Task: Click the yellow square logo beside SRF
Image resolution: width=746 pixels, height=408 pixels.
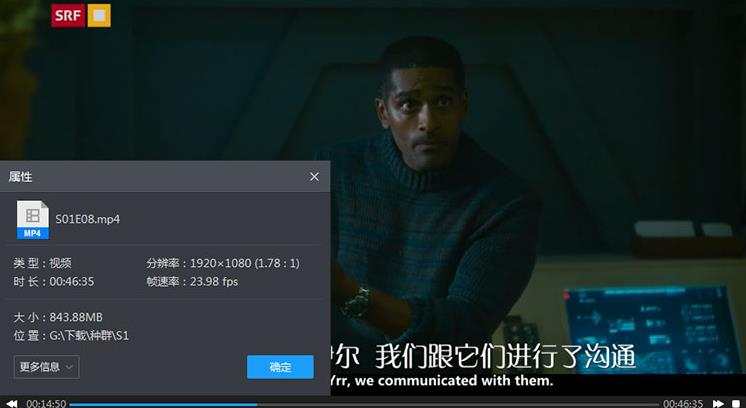Action: [99, 16]
